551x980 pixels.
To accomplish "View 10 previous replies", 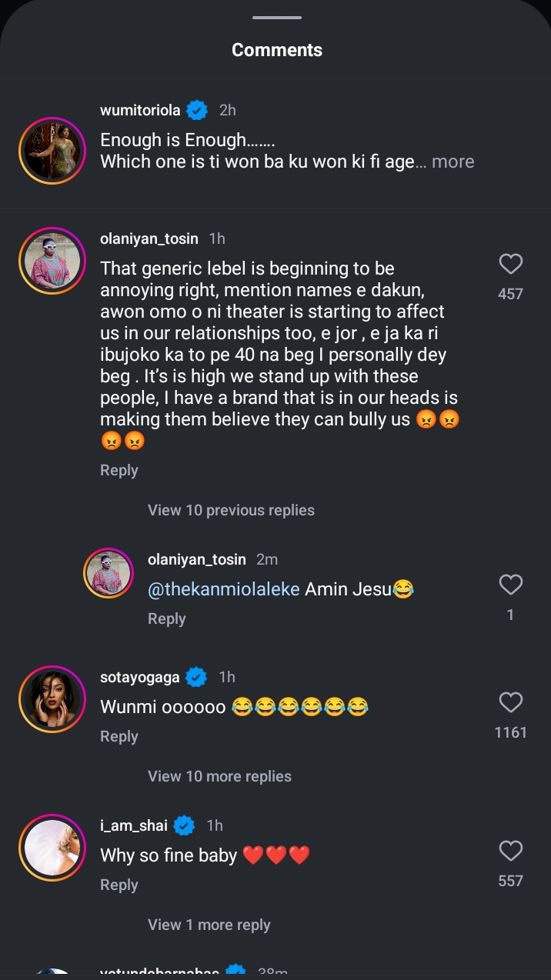I will (x=231, y=510).
